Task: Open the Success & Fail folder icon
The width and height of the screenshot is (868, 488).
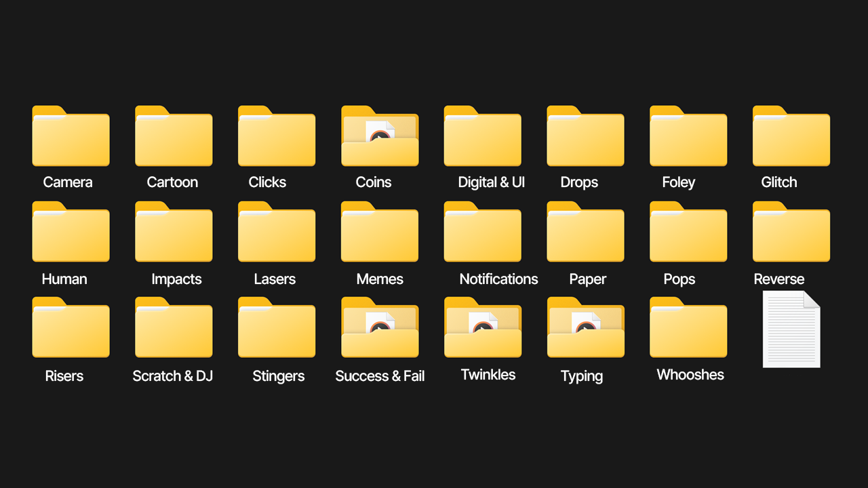Action: [380, 327]
